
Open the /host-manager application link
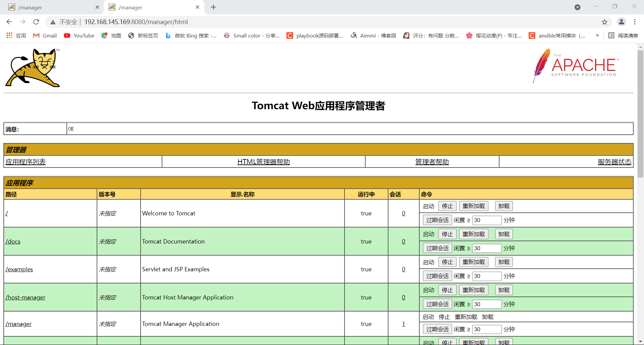(x=25, y=297)
